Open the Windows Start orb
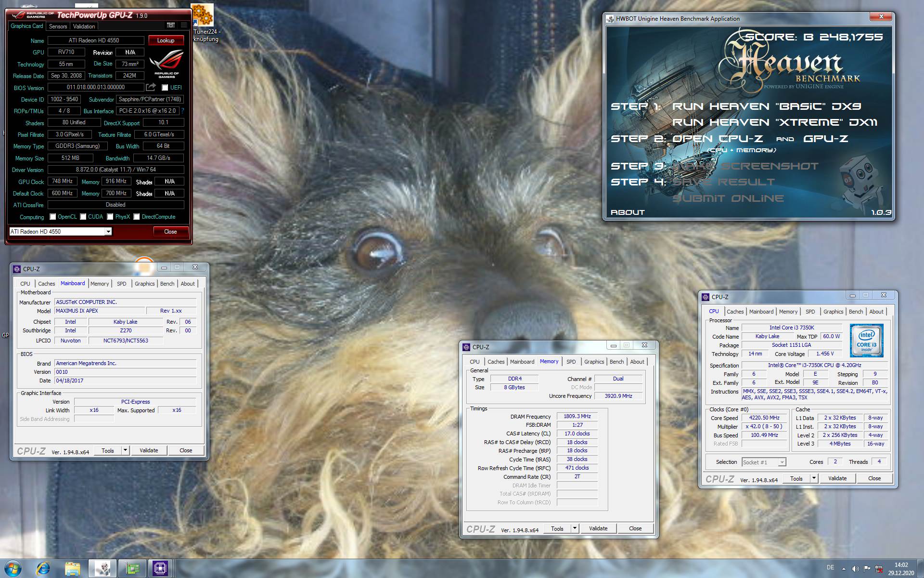 13,569
